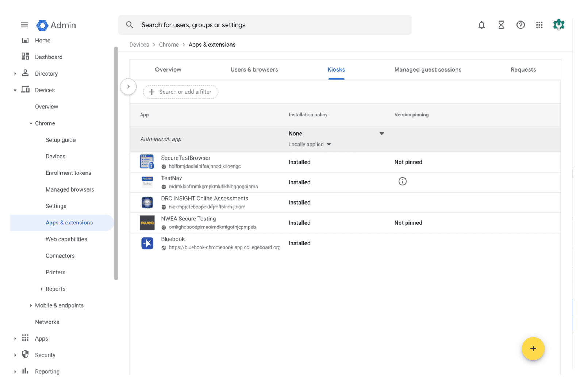
Task: Click the account profile avatar
Action: [558, 25]
